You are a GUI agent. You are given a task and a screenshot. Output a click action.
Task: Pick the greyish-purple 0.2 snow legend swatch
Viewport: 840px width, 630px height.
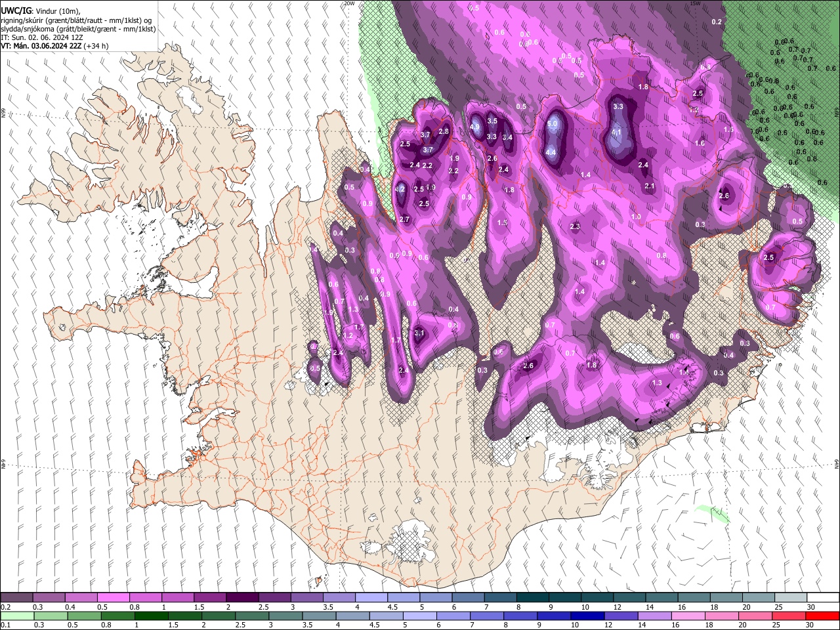tap(16, 598)
